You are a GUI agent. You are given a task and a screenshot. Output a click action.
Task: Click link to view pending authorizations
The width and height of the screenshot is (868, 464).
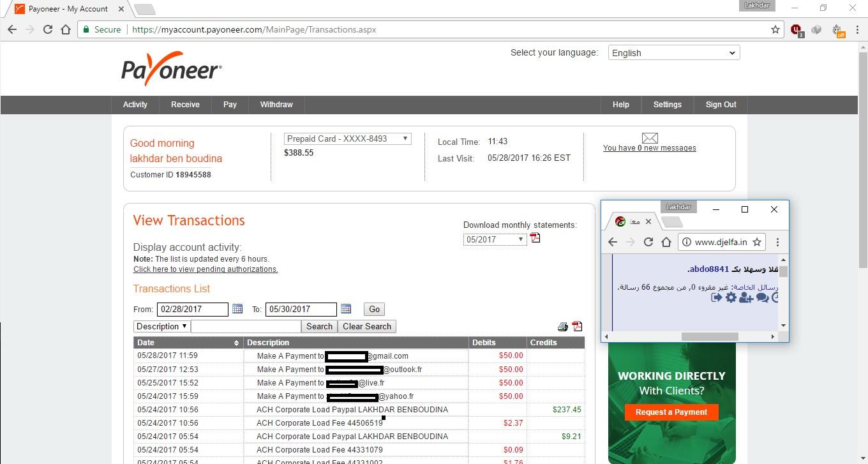[x=206, y=269]
